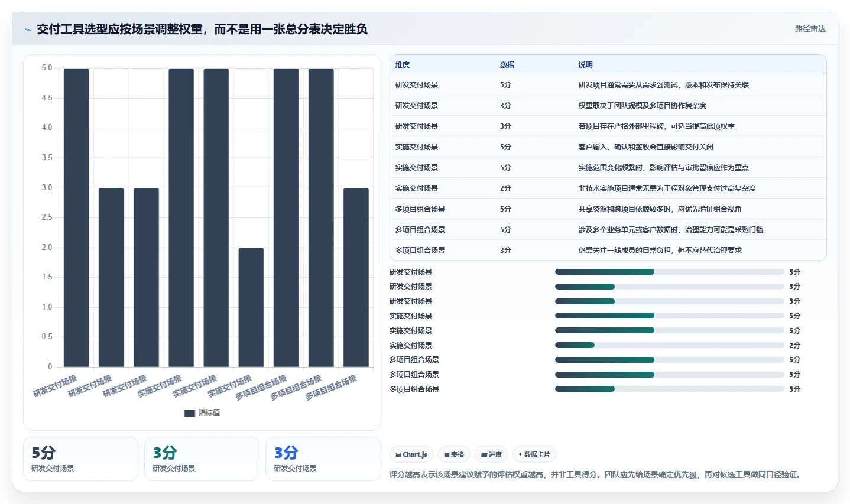
Task: Click the shortest chart bar with value 2.0
Action: click(251, 307)
